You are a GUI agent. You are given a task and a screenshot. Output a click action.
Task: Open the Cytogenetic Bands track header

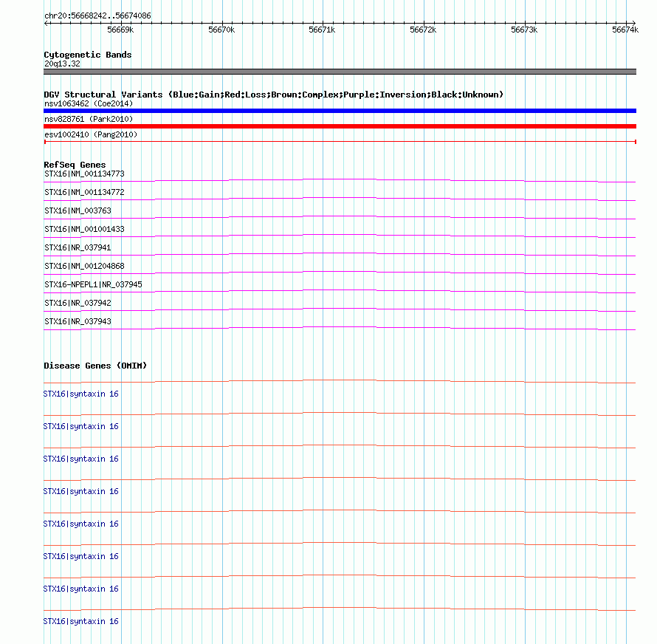click(88, 55)
